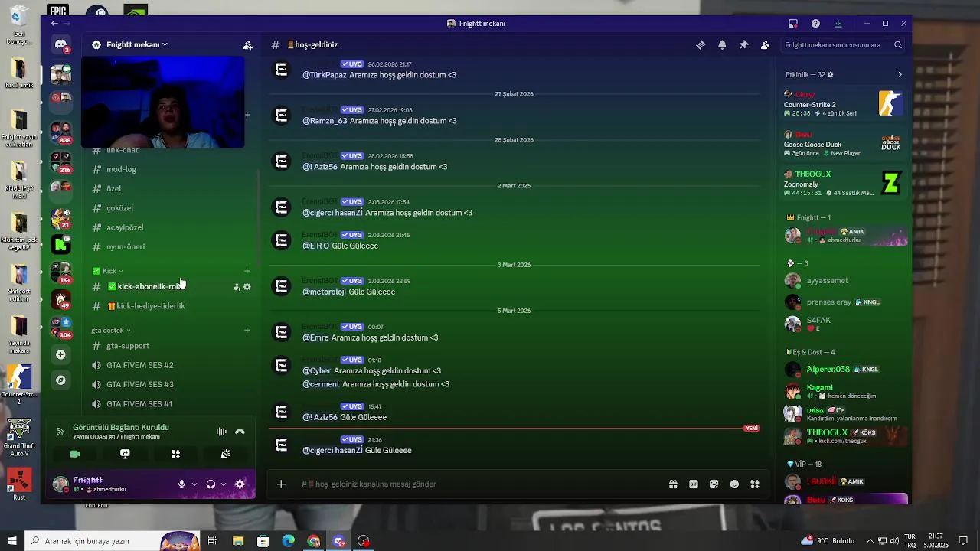Screen dimensions: 980x551
Task: Share your screen icon
Action: pos(125,454)
